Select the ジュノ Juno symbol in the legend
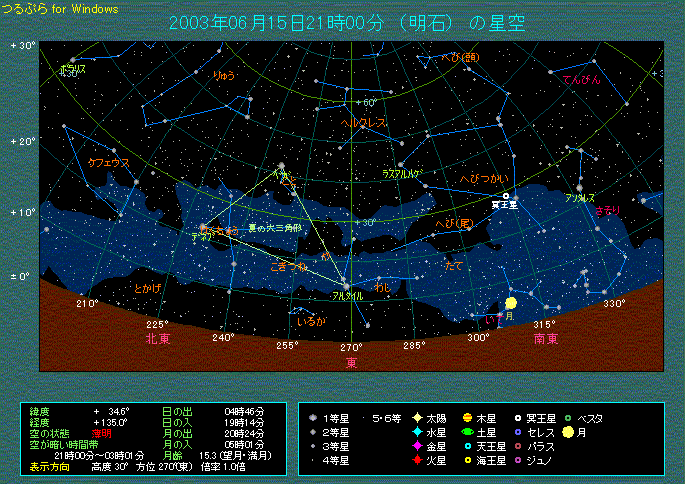 click(x=518, y=460)
